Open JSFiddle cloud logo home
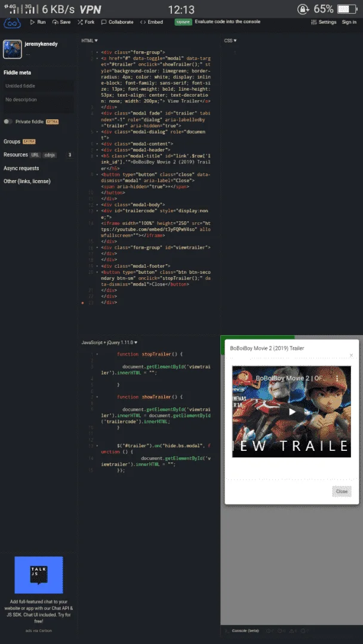Screen dimensions: 363x644 click(x=13, y=23)
